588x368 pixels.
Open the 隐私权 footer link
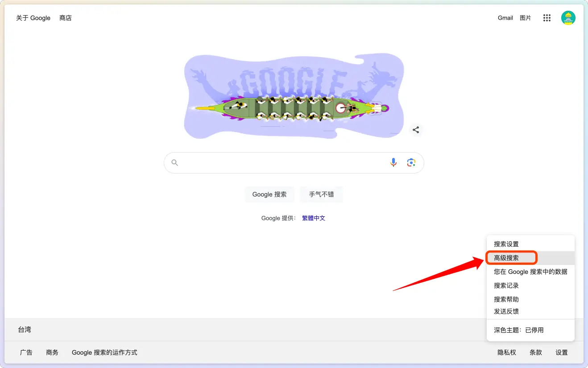coord(507,352)
